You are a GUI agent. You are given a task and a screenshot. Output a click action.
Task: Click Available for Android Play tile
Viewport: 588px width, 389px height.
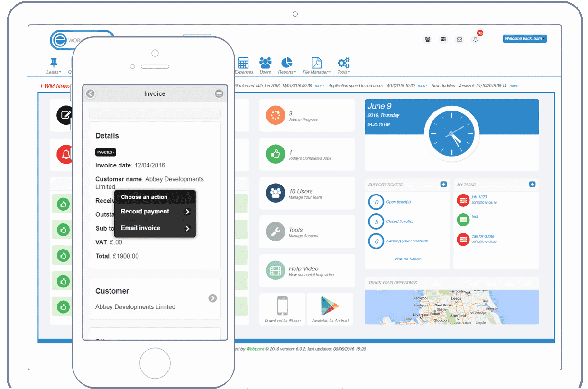click(330, 309)
